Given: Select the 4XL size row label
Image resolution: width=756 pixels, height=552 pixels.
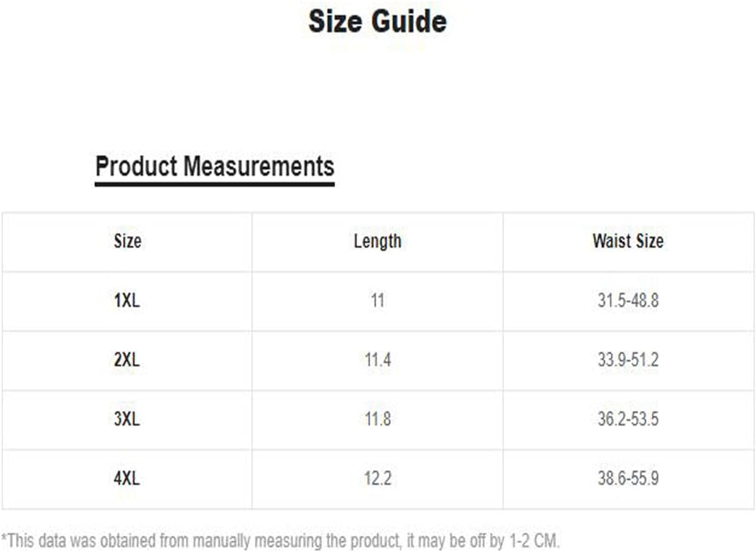Looking at the screenshot, I should click(127, 478).
